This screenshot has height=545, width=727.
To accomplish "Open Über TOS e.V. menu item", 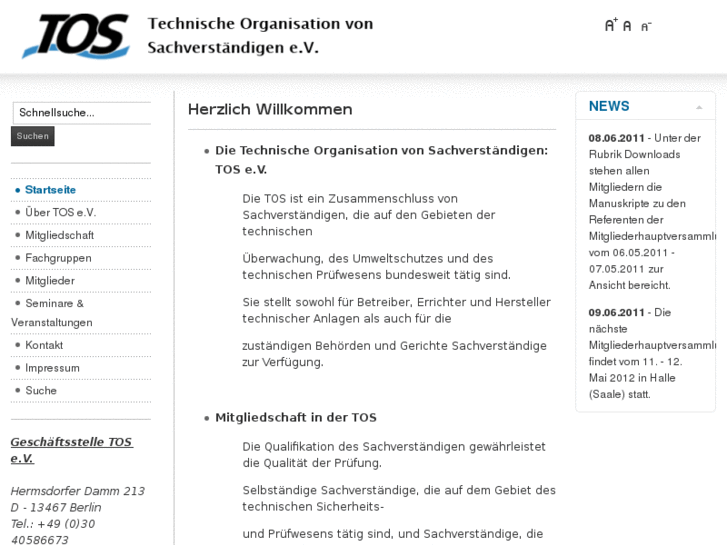I will (x=60, y=212).
